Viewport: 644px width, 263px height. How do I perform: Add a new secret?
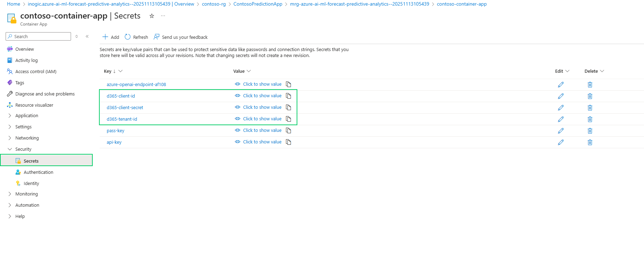(111, 37)
